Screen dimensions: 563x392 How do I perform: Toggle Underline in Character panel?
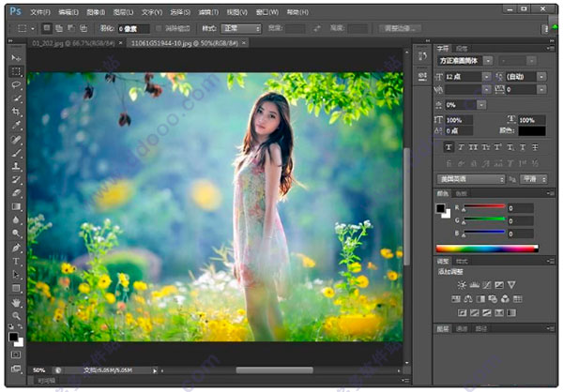[523, 147]
